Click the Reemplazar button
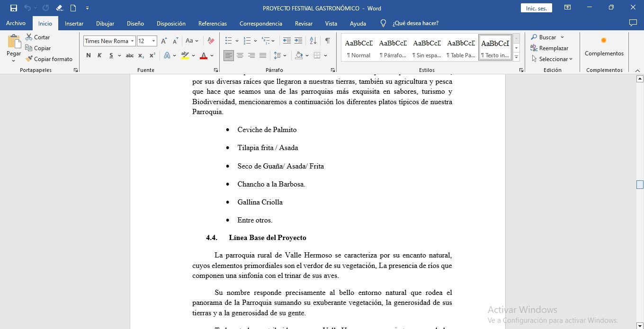The image size is (644, 329). [x=549, y=48]
